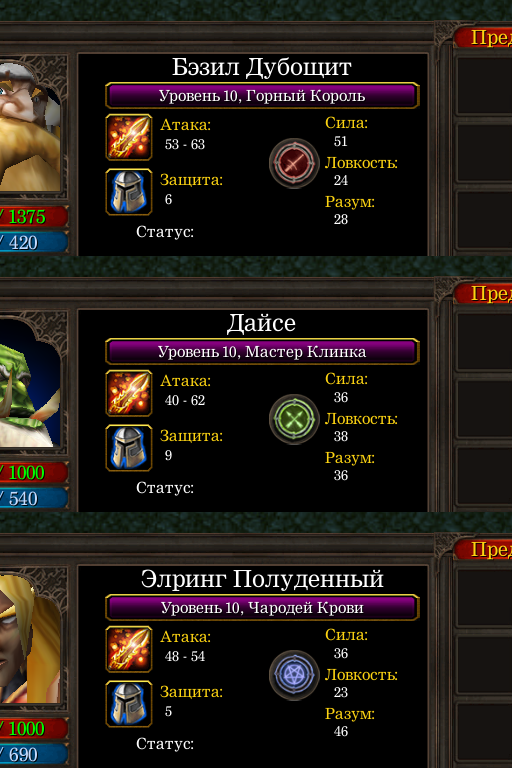Click the green agility attribute emblem

point(294,419)
